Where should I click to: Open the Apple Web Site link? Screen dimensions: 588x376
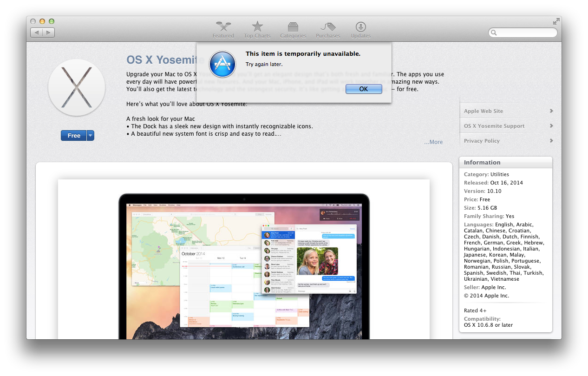pos(483,111)
